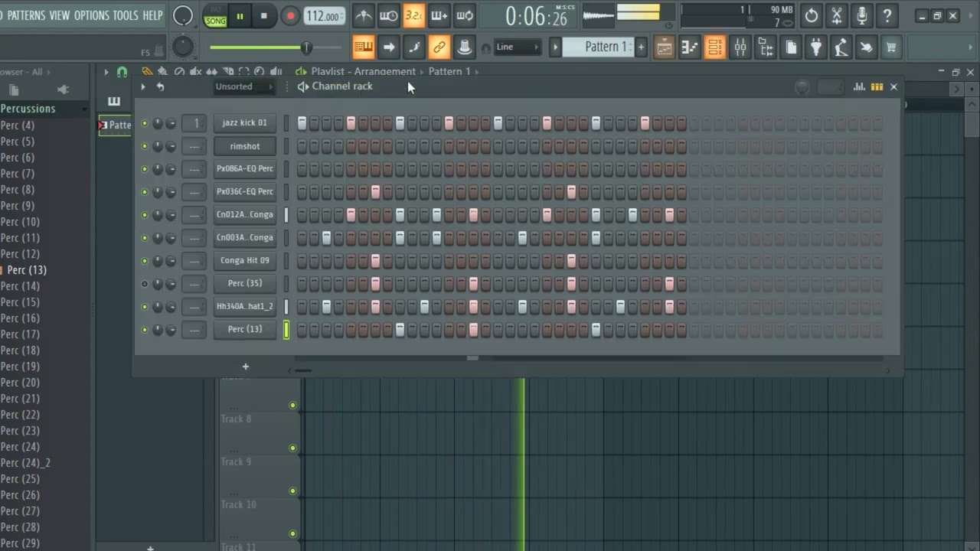The image size is (980, 551).
Task: Open Channel rack options menu arrow
Action: click(143, 86)
